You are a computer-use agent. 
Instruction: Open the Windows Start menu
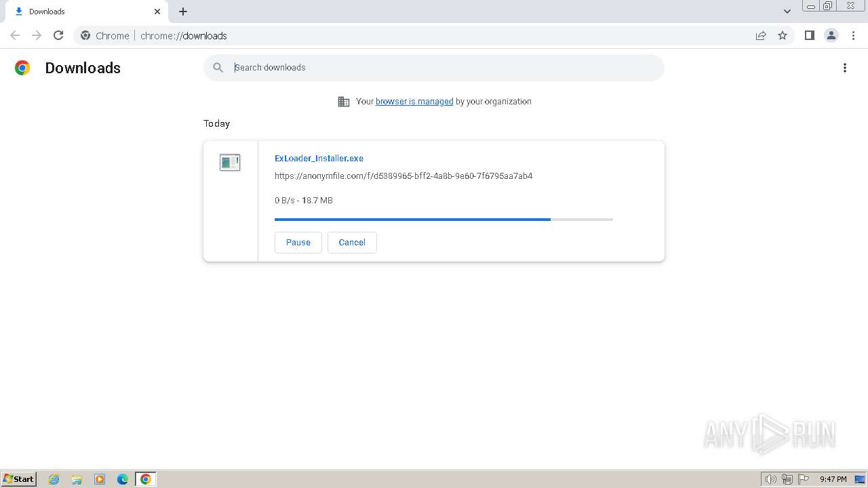[x=19, y=479]
